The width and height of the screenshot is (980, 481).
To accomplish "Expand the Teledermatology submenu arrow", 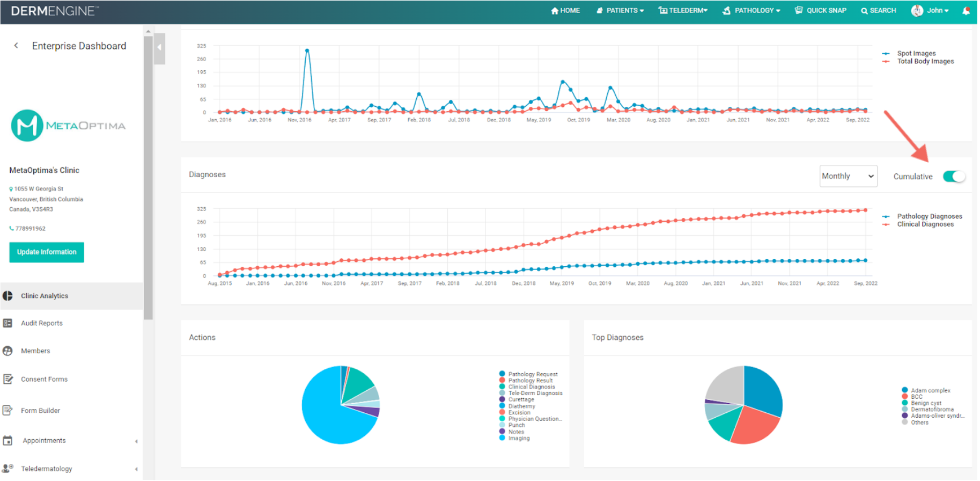I will point(136,469).
